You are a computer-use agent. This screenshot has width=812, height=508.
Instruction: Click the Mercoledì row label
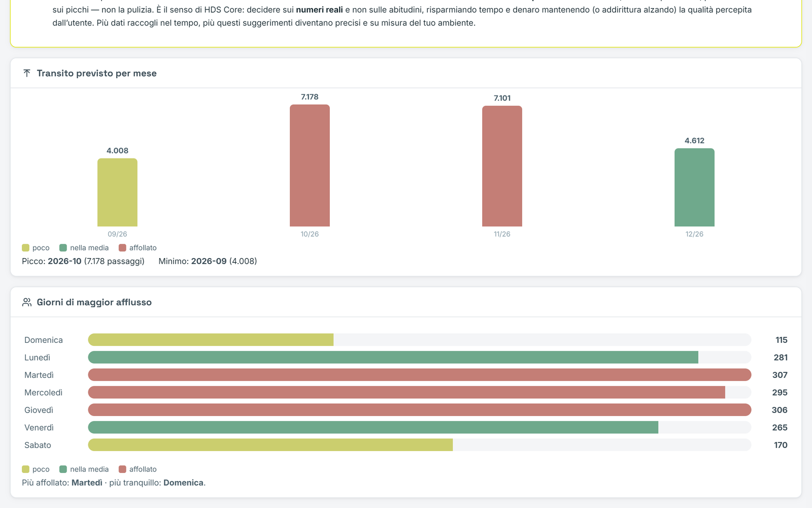coord(43,393)
